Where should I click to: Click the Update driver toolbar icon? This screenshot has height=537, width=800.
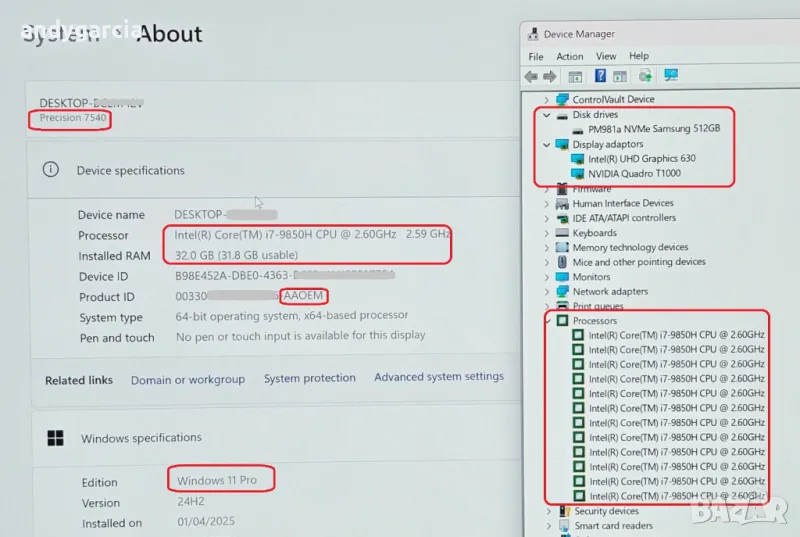click(x=646, y=76)
